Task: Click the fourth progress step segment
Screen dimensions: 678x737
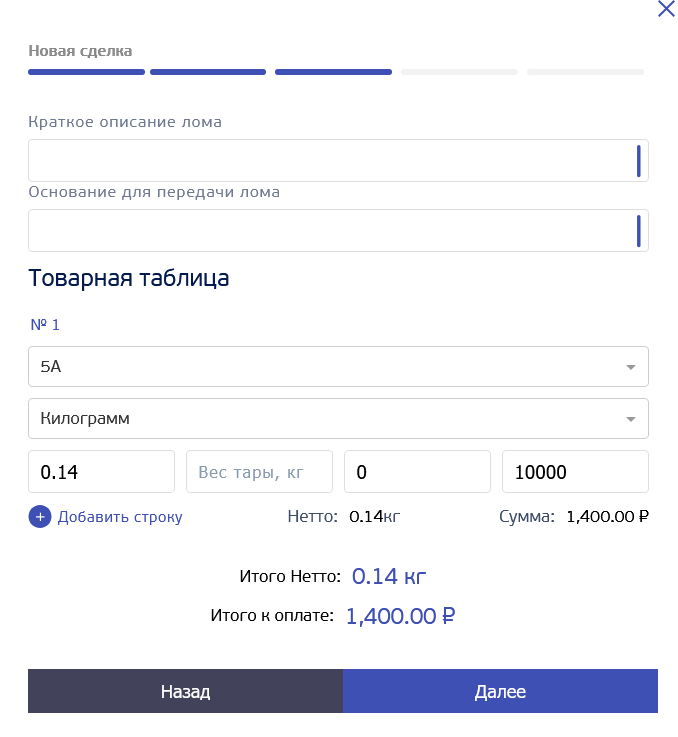Action: click(459, 72)
